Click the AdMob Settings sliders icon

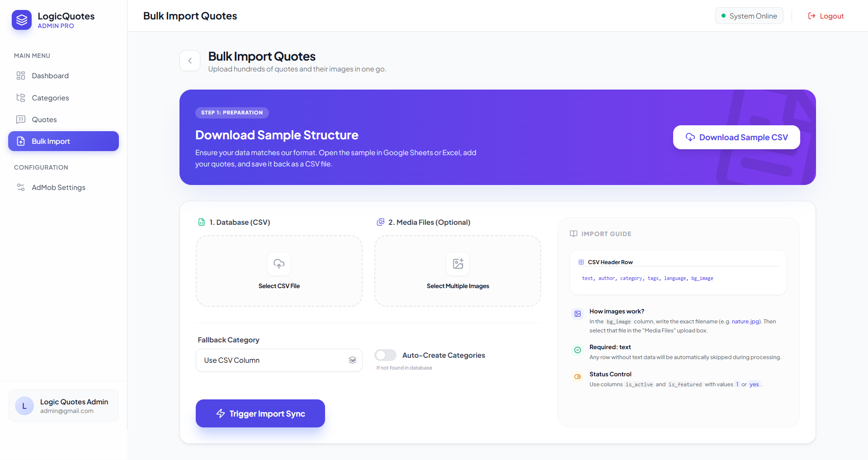coord(21,187)
